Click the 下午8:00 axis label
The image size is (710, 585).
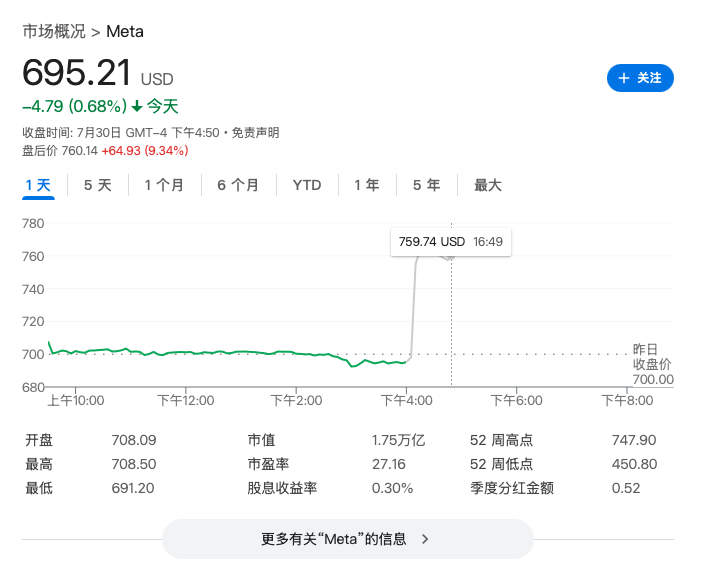pyautogui.click(x=627, y=401)
